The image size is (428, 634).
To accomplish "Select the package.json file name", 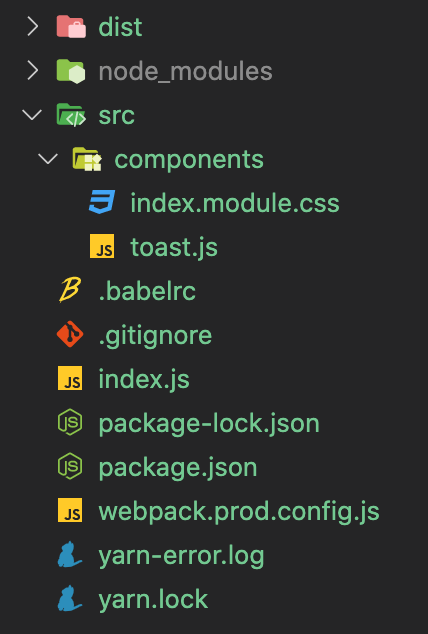I will pyautogui.click(x=178, y=468).
